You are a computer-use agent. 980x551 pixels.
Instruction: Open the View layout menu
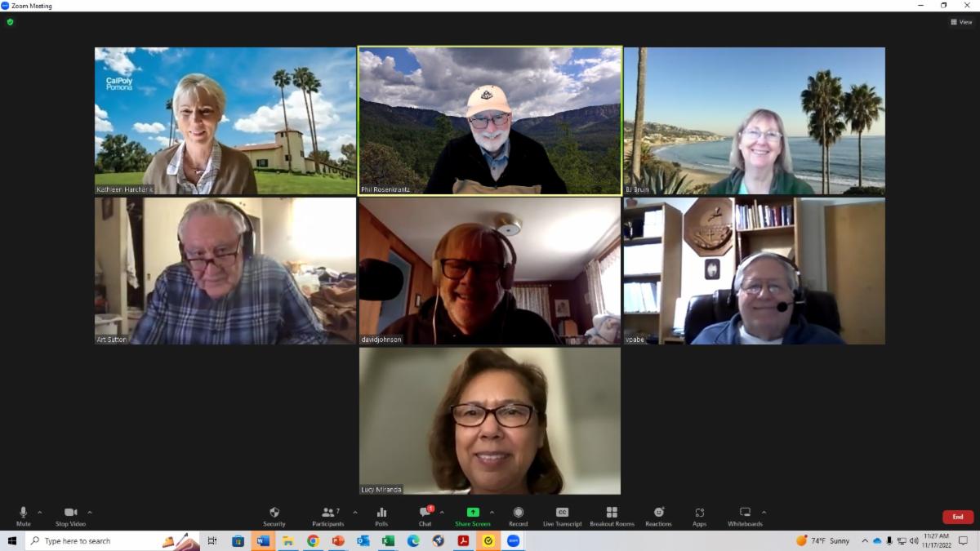[962, 22]
